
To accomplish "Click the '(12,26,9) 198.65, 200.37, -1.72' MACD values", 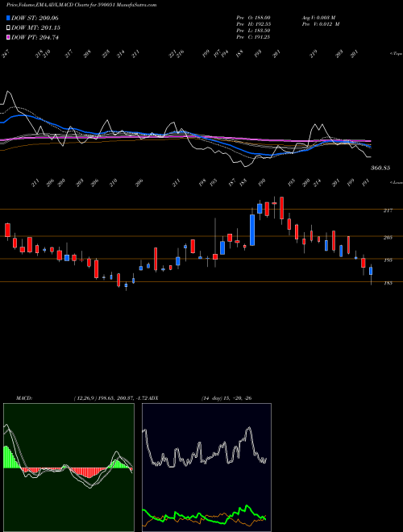I will tap(111, 398).
